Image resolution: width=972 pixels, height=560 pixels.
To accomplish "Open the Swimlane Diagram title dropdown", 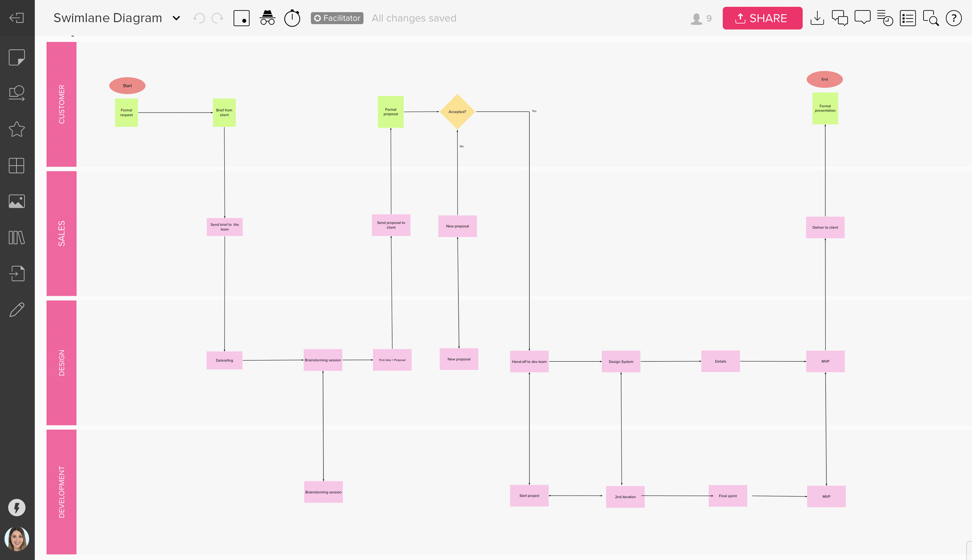I will coord(176,18).
